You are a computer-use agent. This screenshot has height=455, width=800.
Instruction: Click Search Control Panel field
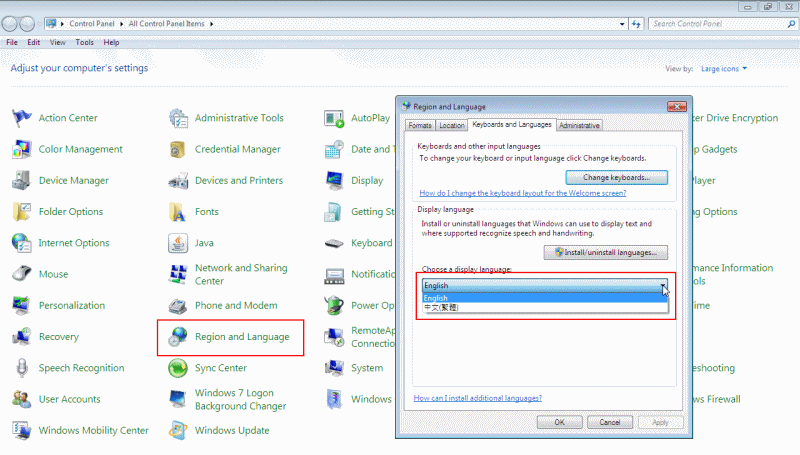click(x=717, y=24)
